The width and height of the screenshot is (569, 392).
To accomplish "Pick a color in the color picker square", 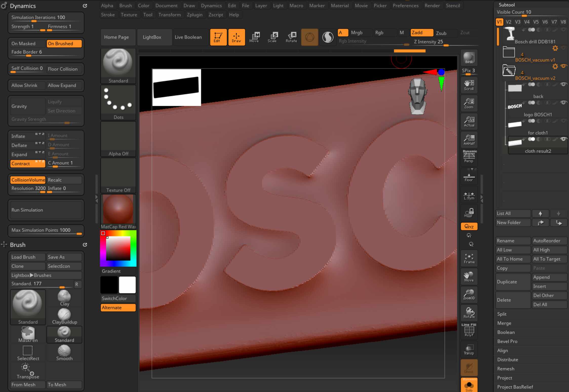I will tap(118, 248).
